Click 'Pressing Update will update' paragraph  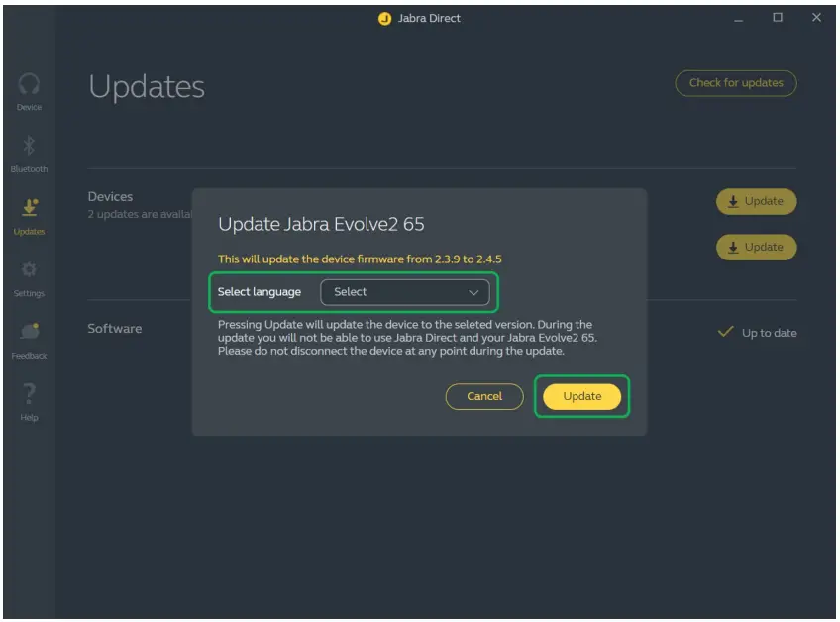coord(407,338)
